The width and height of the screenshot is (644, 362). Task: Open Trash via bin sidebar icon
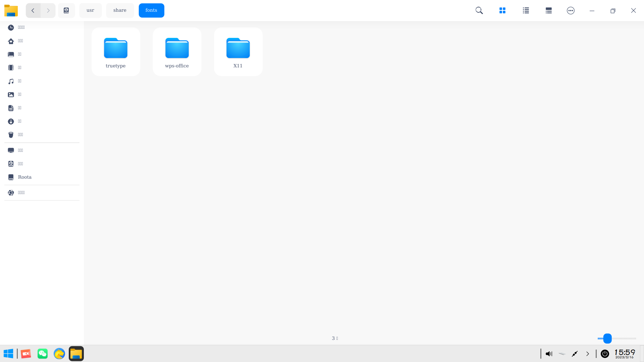[x=11, y=135]
